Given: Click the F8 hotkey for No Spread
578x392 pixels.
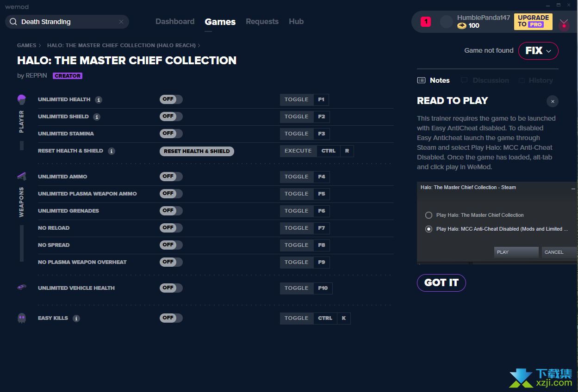Looking at the screenshot, I should [x=321, y=245].
